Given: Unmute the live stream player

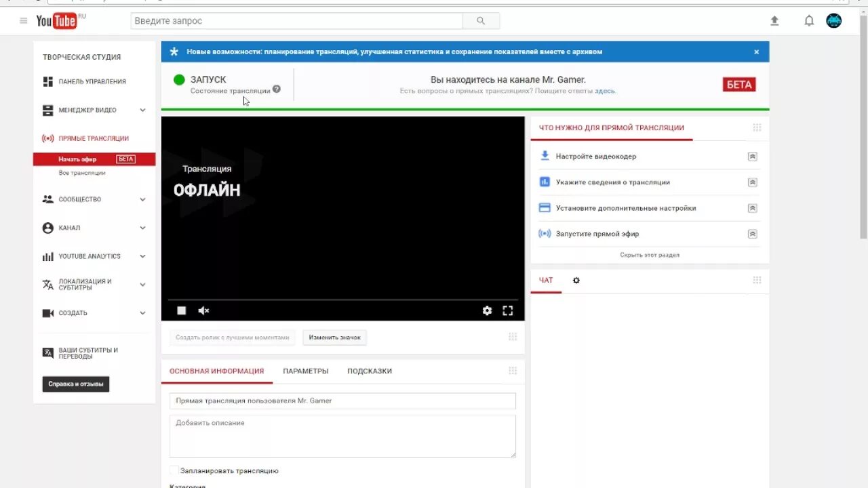Looking at the screenshot, I should pyautogui.click(x=203, y=310).
